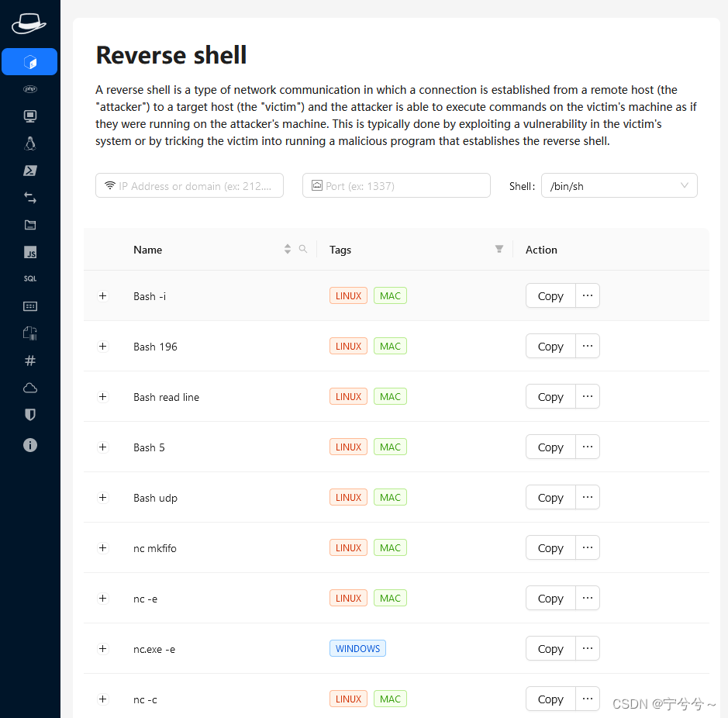This screenshot has width=728, height=718.
Task: Open the TTY spawn shell monitor icon
Action: click(x=30, y=116)
